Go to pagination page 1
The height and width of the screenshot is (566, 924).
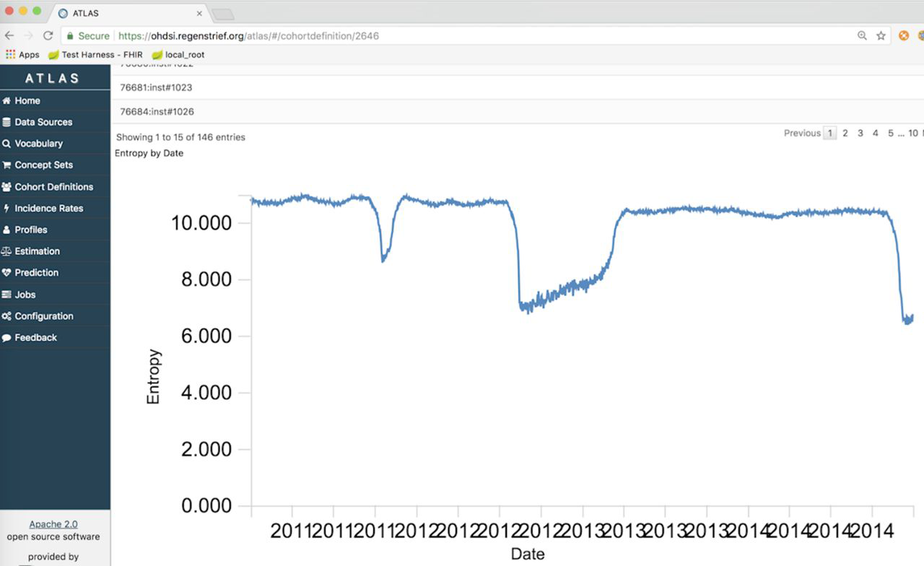pyautogui.click(x=830, y=134)
